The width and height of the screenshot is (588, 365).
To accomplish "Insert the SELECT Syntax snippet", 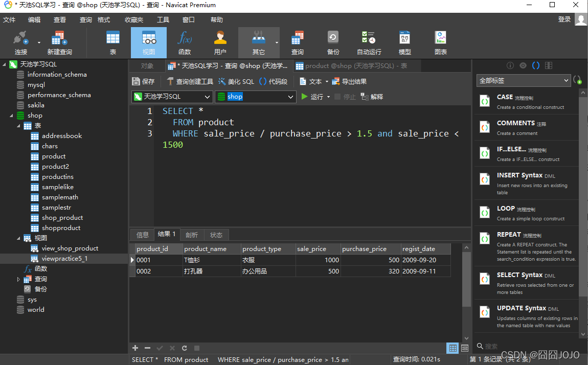I will coord(527,283).
